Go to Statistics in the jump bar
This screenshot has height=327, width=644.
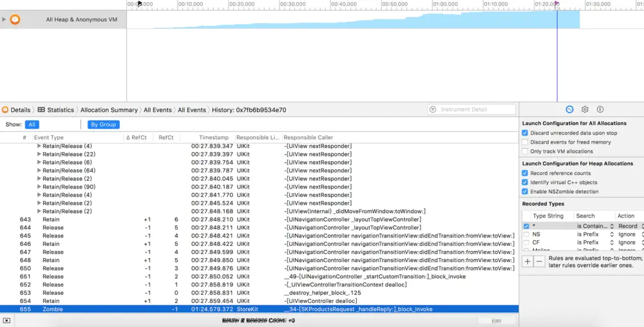coord(61,110)
